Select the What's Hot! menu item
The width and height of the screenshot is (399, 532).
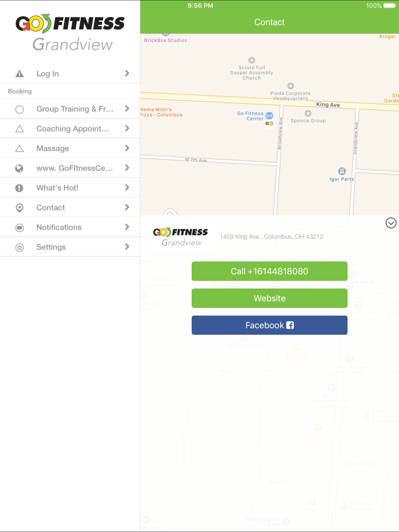pos(70,187)
